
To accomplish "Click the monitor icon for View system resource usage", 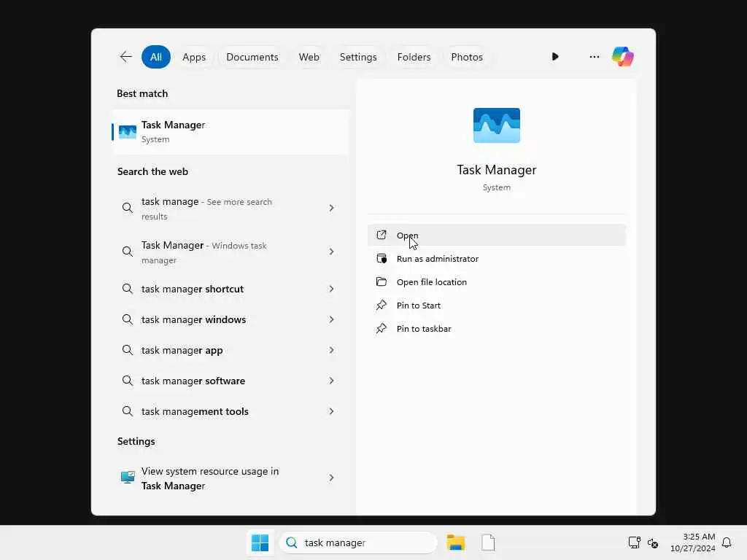I will coord(128,477).
